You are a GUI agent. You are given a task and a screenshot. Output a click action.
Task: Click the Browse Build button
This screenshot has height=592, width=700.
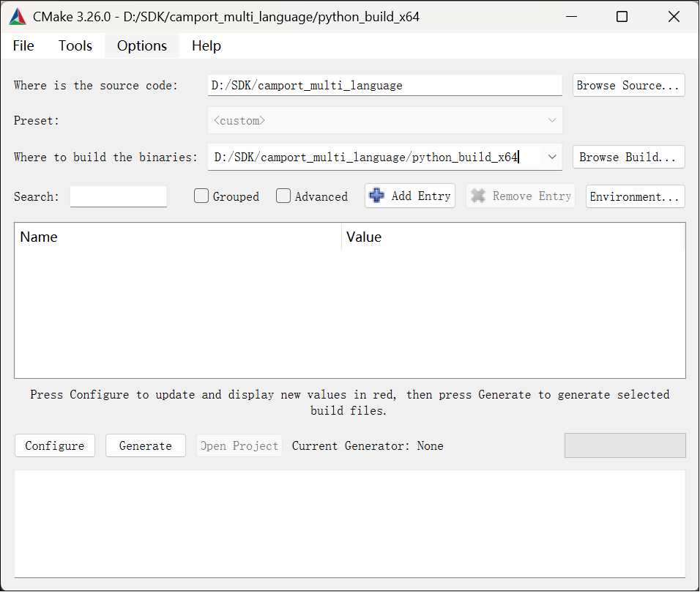pyautogui.click(x=628, y=157)
